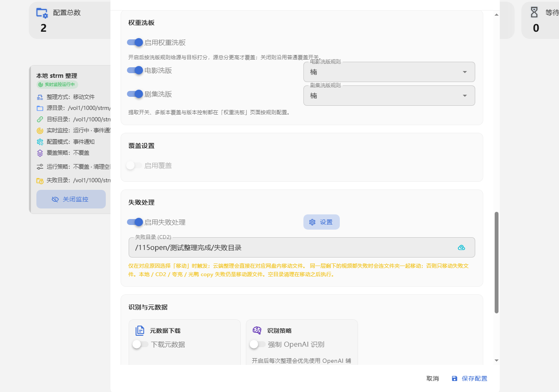The width and height of the screenshot is (559, 392).
Task: Toggle the 剧集洗版 switch
Action: [135, 94]
